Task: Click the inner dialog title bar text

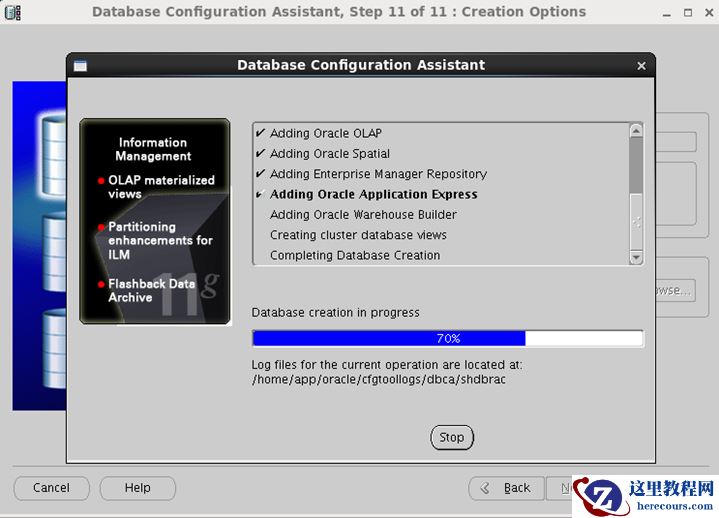Action: pos(361,65)
